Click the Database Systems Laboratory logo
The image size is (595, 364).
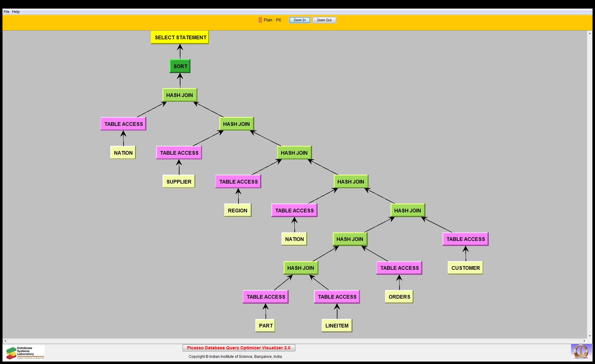(x=24, y=353)
